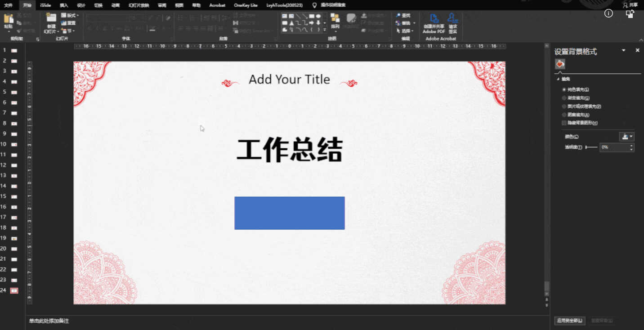Image resolution: width=644 pixels, height=330 pixels.
Task: Click the info circle icon at top right
Action: point(608,13)
